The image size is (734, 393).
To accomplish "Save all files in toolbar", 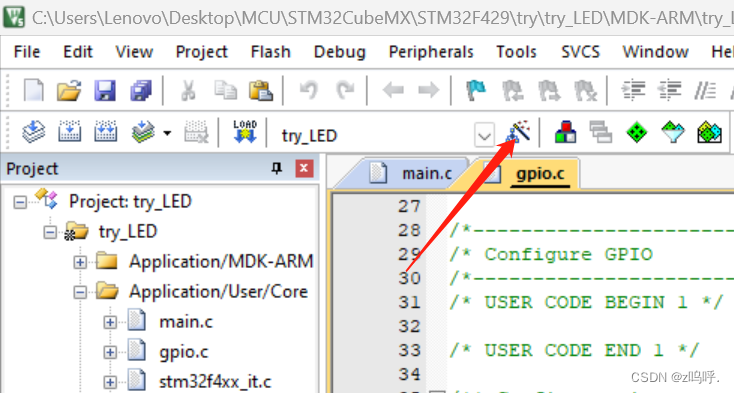I will tap(141, 90).
